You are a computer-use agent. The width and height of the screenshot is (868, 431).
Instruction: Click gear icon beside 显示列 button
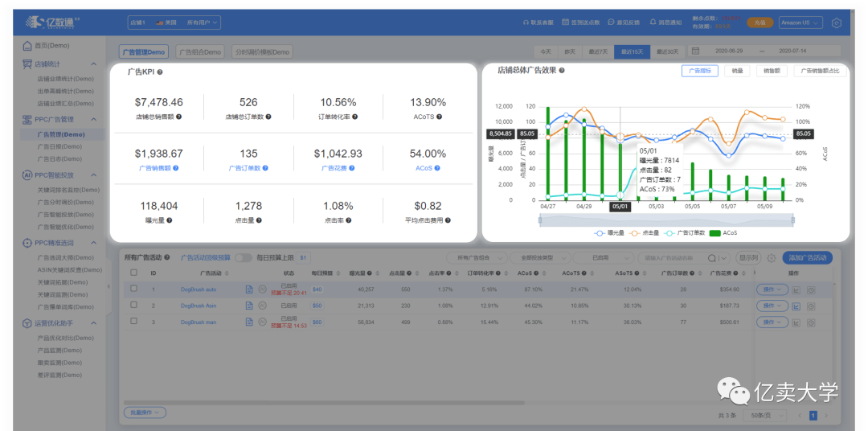pyautogui.click(x=772, y=258)
